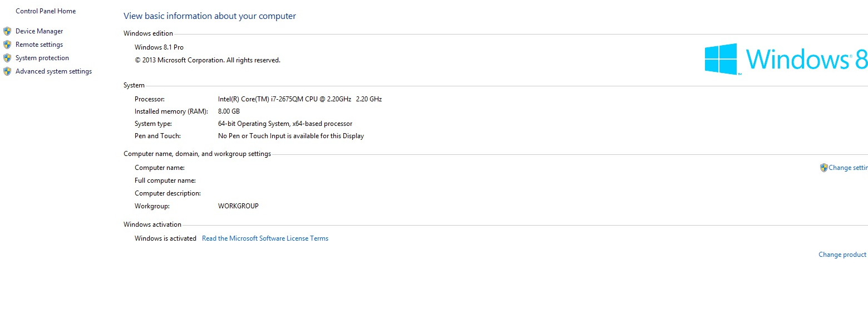The image size is (868, 327).
Task: Open the System protection link
Action: click(42, 58)
